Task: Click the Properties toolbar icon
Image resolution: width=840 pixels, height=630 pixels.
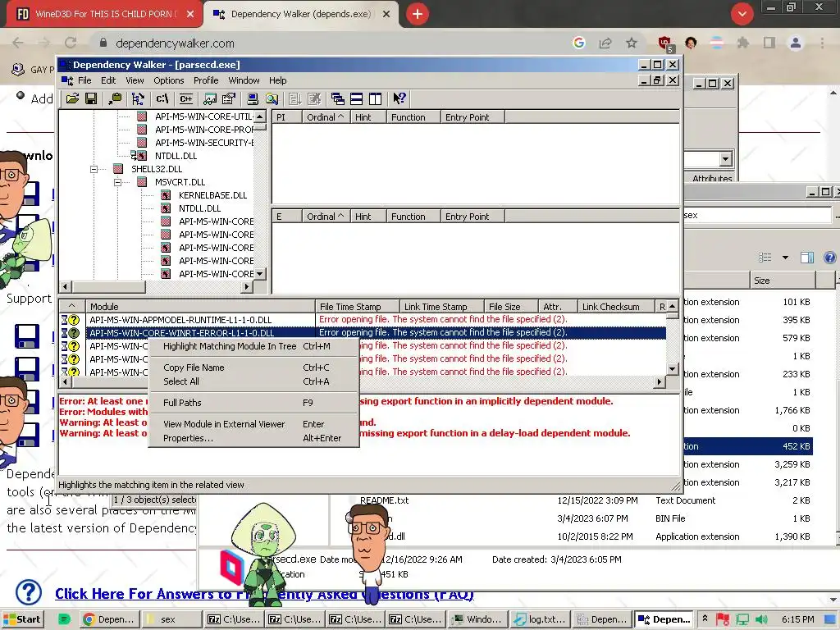Action: (x=229, y=98)
